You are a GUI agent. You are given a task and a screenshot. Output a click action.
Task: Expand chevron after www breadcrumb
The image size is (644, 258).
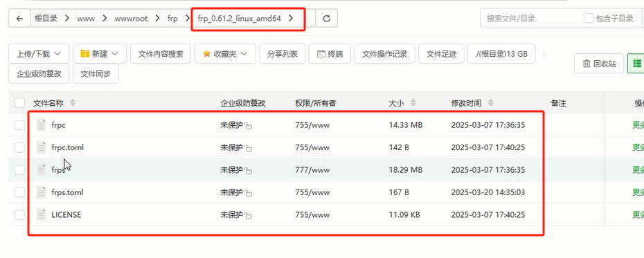coord(105,19)
